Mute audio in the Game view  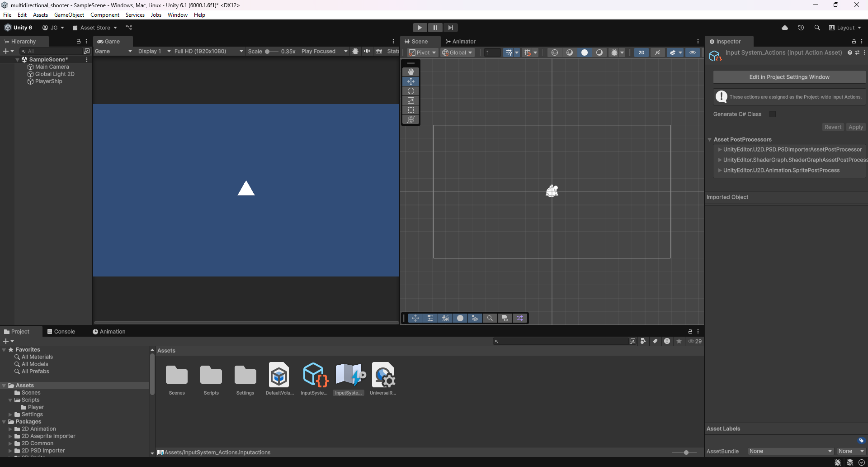(x=367, y=51)
